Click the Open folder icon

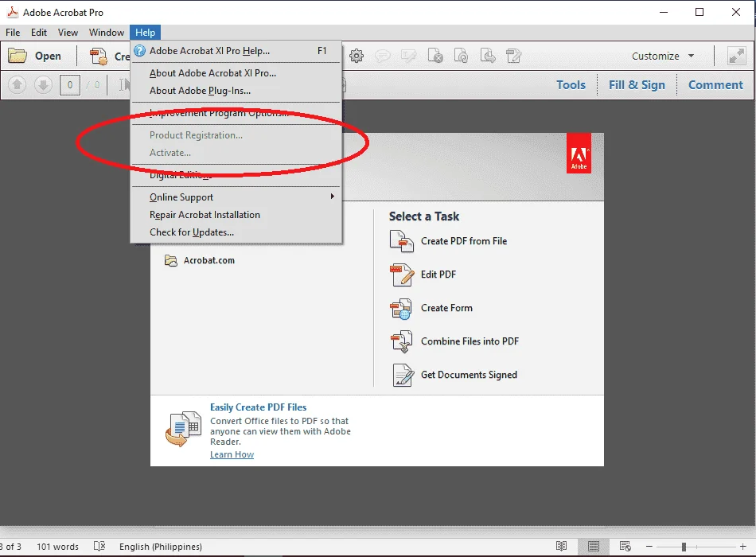point(18,56)
